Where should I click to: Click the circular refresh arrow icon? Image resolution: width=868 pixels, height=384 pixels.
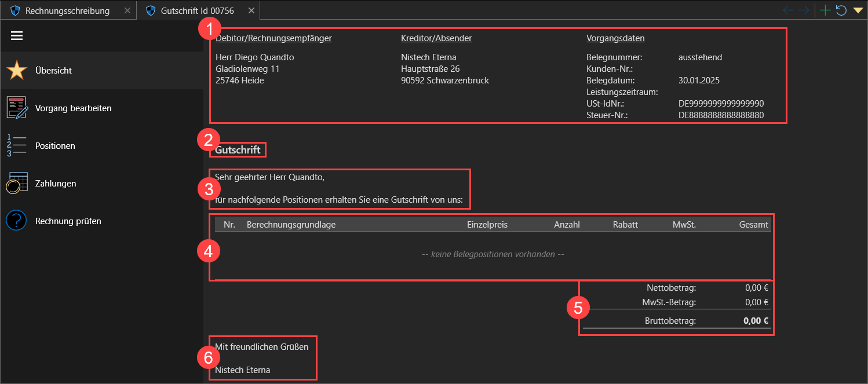[841, 10]
